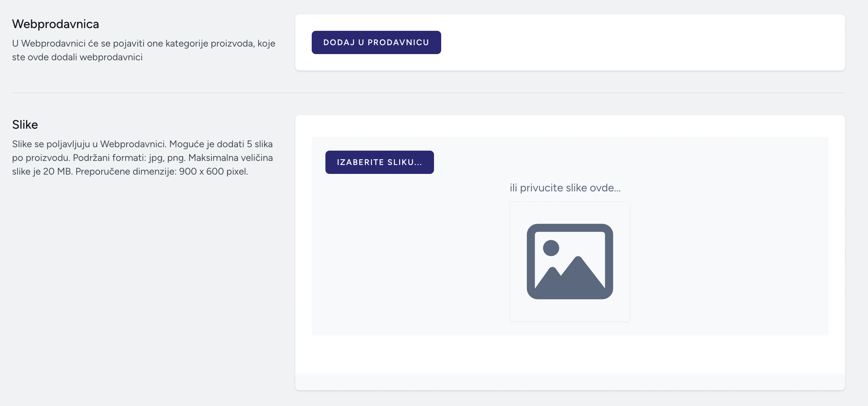Select the sun circle inside picture icon
Viewport: 868px width, 406px height.
click(x=551, y=248)
